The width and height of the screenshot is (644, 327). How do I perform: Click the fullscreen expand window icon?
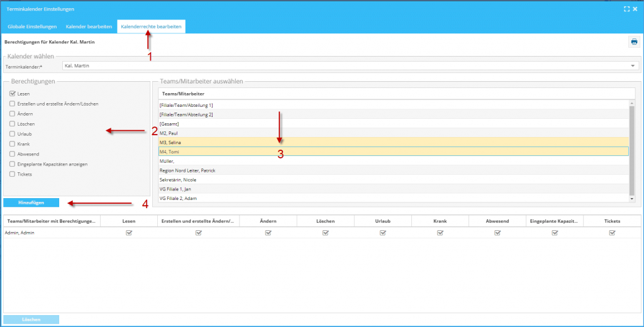tap(626, 9)
